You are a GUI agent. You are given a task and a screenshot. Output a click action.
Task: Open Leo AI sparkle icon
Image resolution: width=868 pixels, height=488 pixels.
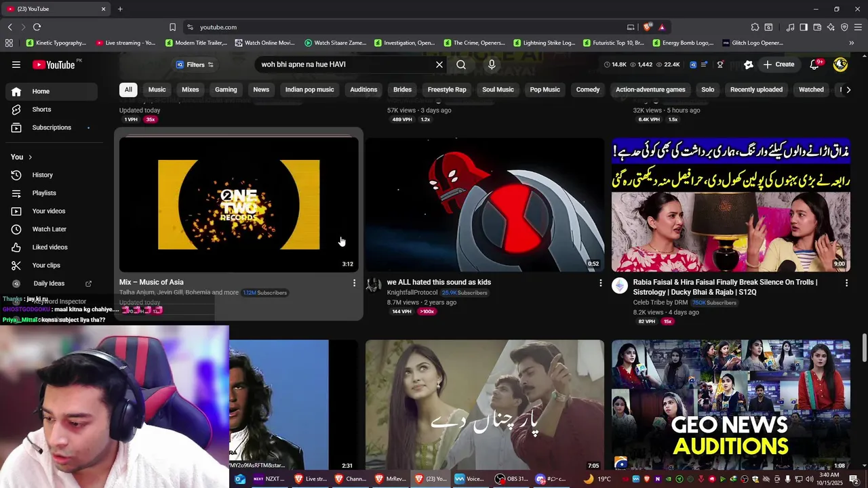click(831, 27)
